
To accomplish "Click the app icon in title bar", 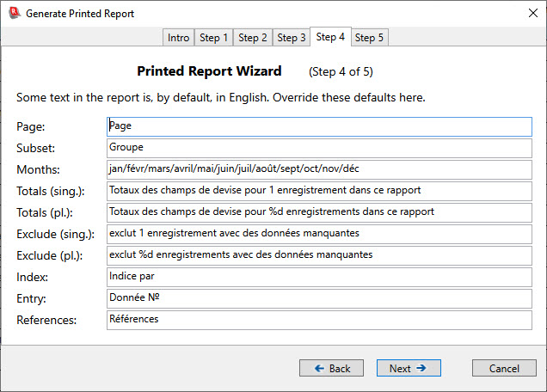I will [x=14, y=14].
